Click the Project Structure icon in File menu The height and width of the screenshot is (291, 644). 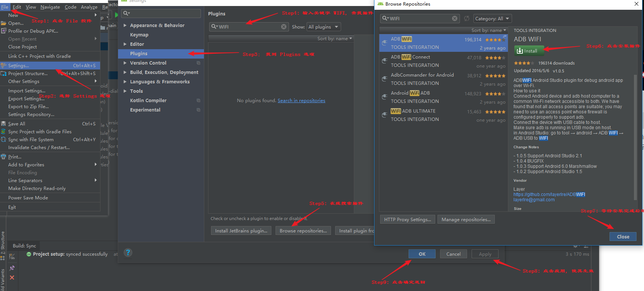pos(3,74)
